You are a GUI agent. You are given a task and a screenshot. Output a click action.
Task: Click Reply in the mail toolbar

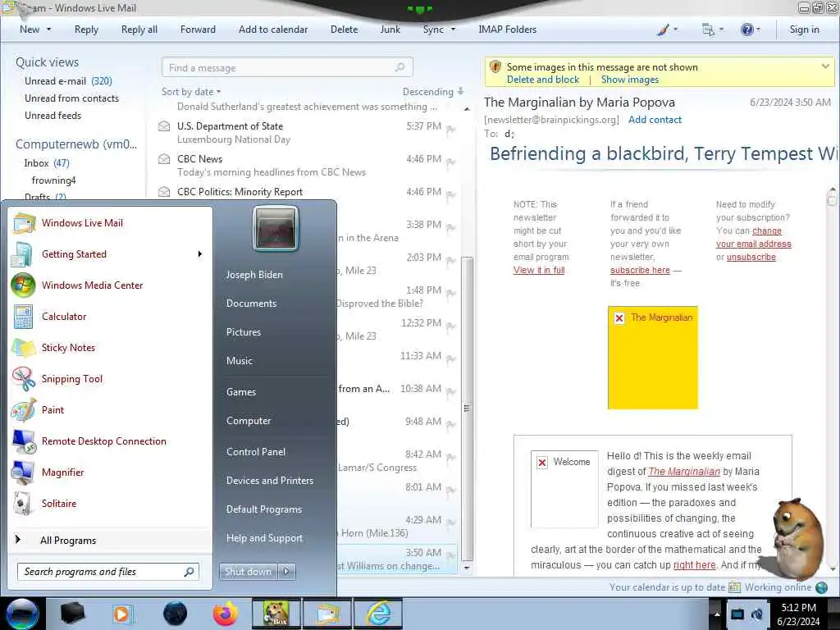click(x=86, y=30)
